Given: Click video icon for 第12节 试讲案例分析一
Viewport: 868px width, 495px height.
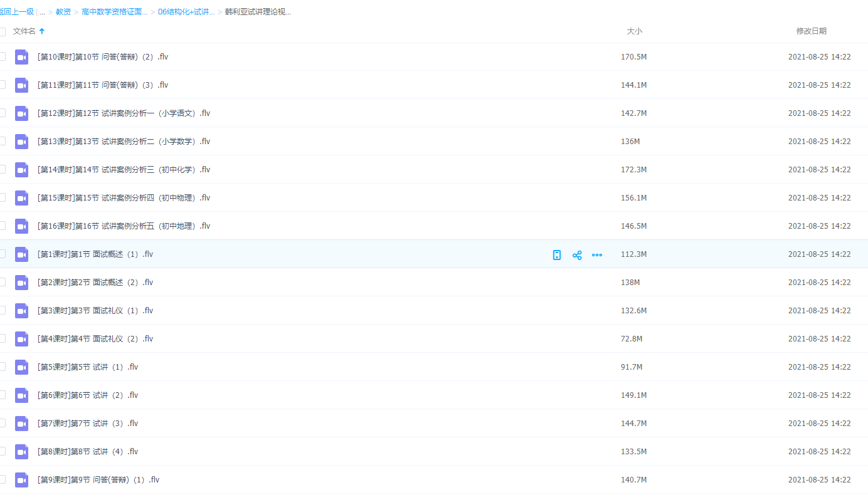Looking at the screenshot, I should pyautogui.click(x=22, y=113).
